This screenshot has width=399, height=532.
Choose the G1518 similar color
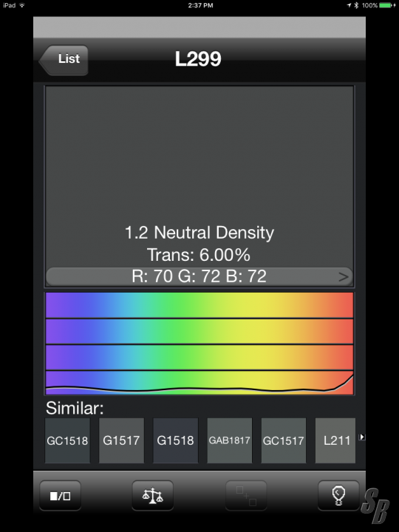(175, 440)
